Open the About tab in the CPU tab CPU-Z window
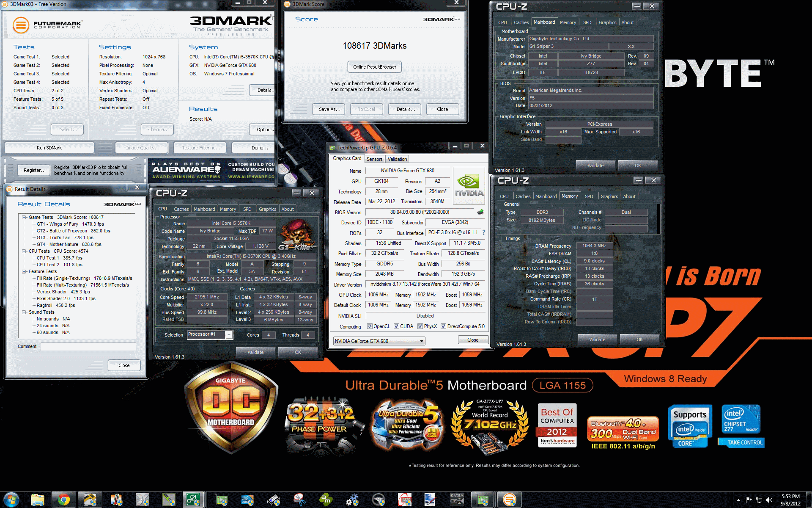812x508 pixels. pyautogui.click(x=288, y=209)
